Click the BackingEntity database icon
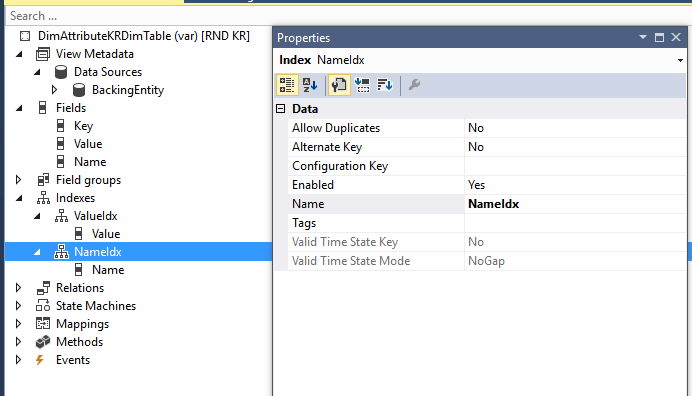 click(79, 90)
